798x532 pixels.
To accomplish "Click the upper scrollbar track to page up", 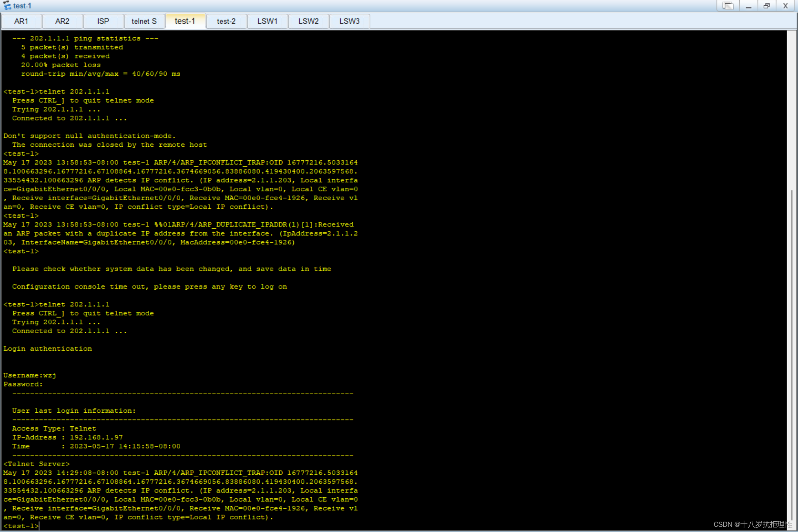I will [x=792, y=111].
